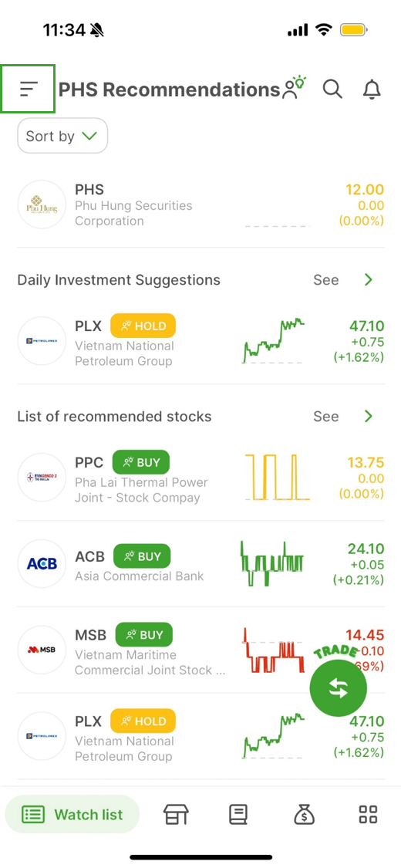
Task: Expand List of recommended stocks chevron
Action: coord(369,417)
